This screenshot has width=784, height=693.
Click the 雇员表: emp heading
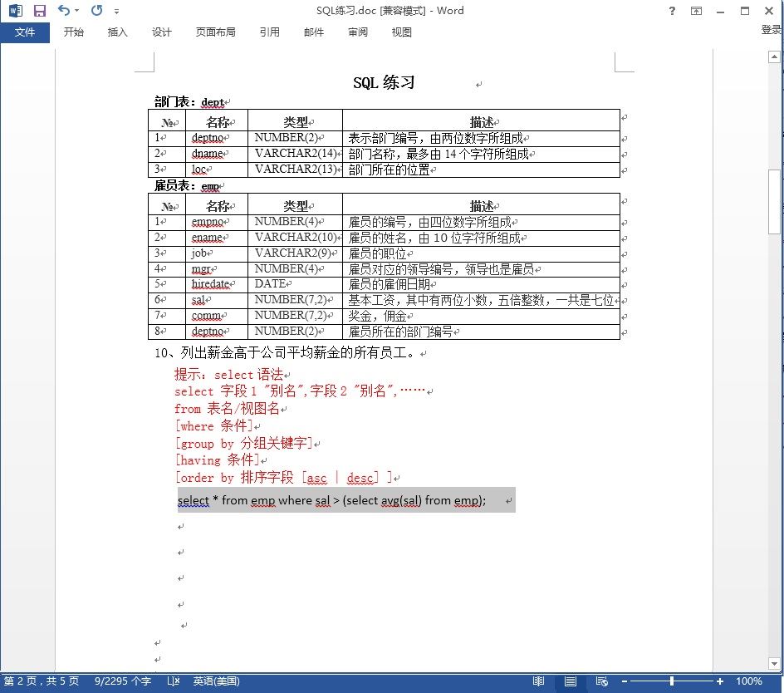tap(187, 186)
